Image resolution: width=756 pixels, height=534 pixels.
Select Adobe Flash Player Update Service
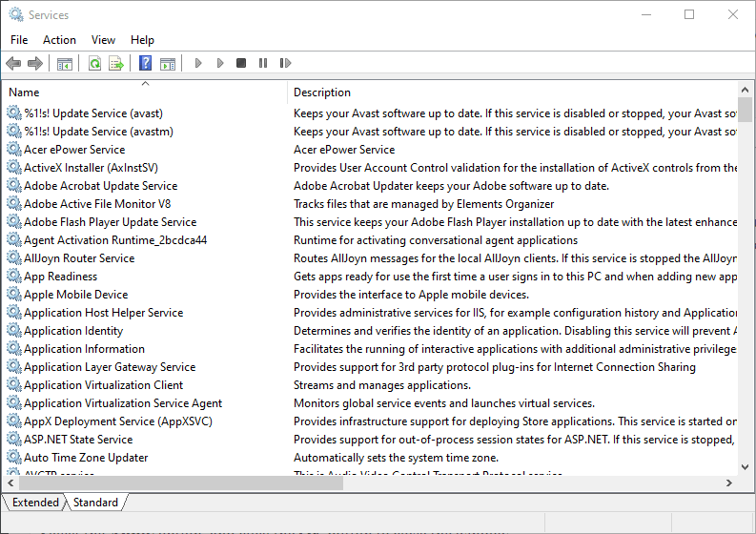pos(110,222)
